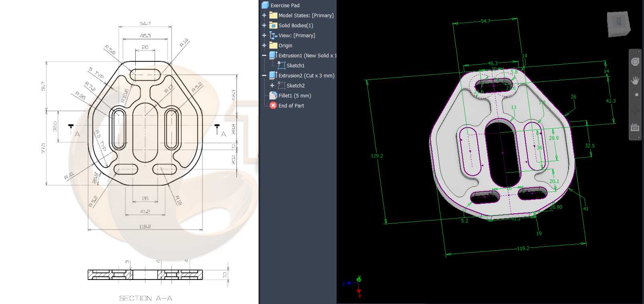
Task: Select the 'Sketch1' label
Action: 296,65
